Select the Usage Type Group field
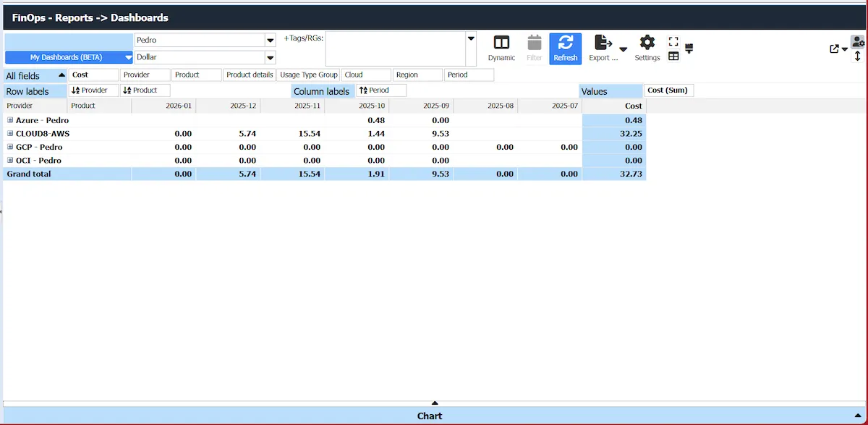Viewport: 868px width, 425px height. (x=309, y=75)
